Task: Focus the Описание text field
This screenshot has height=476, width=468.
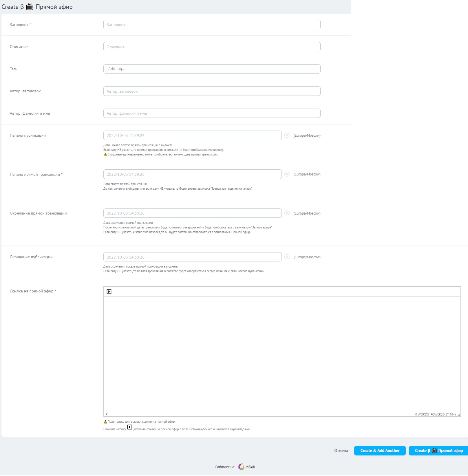Action: [x=212, y=47]
